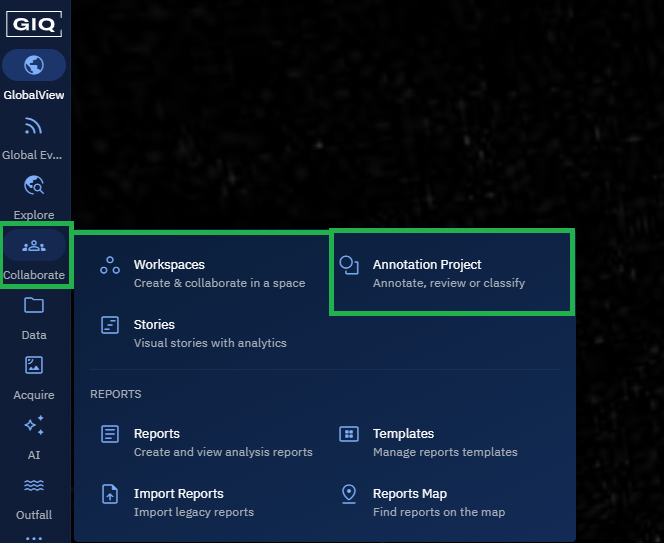
Task: Open Global Events feed icon
Action: pos(34,126)
